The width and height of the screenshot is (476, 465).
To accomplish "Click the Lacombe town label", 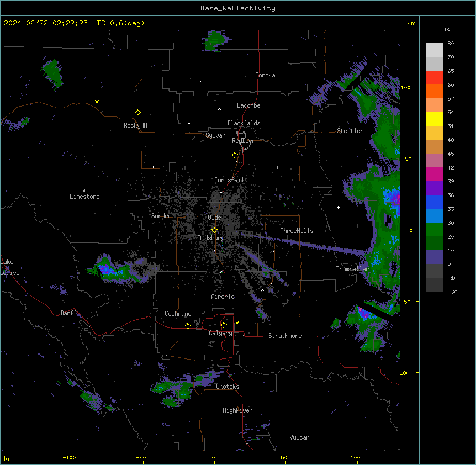I will click(x=248, y=105).
